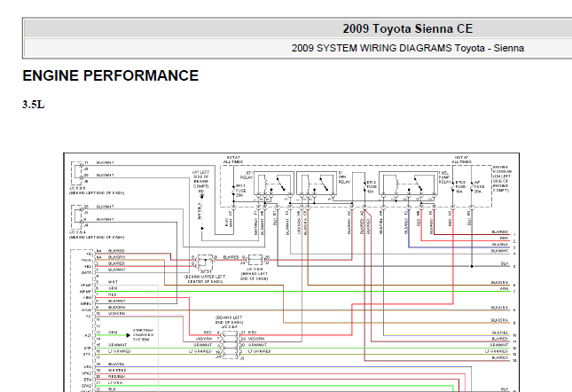Click the "BLK/ORN" wire label at TACH

(117, 257)
